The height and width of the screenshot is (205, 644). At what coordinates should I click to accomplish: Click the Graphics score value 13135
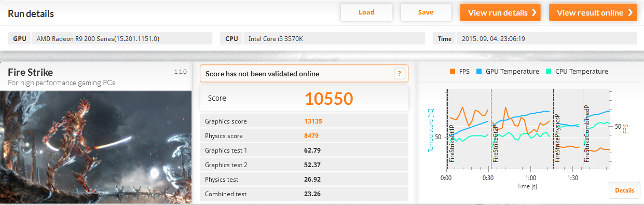(x=313, y=121)
